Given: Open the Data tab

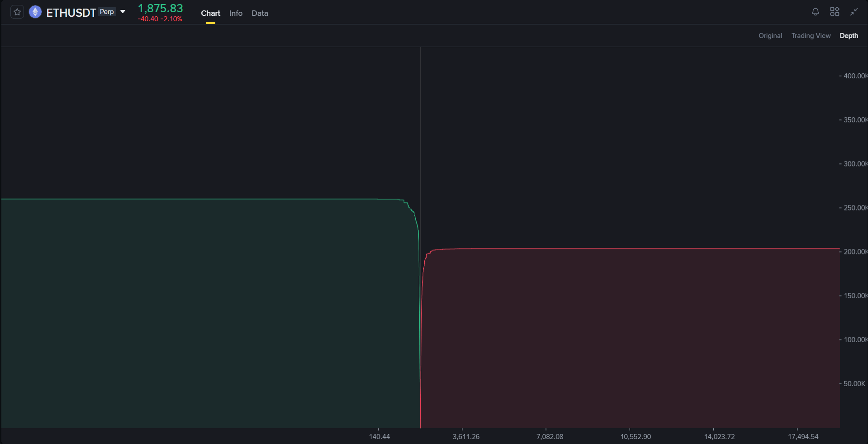Looking at the screenshot, I should coord(260,13).
